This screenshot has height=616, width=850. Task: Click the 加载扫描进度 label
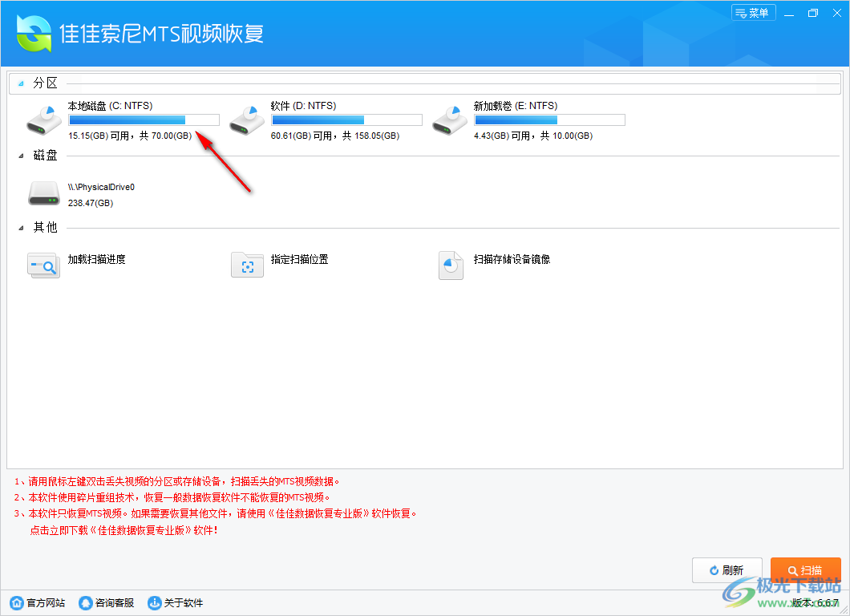point(96,259)
